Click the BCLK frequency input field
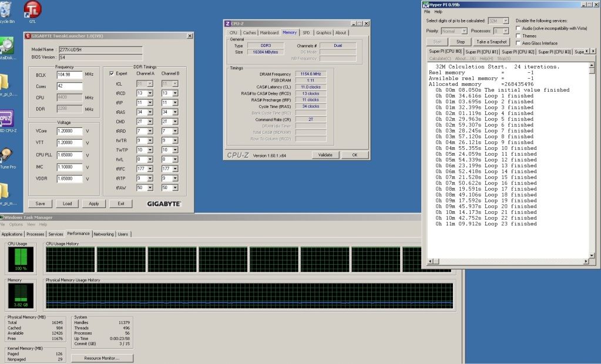This screenshot has width=601, height=364. [x=68, y=75]
